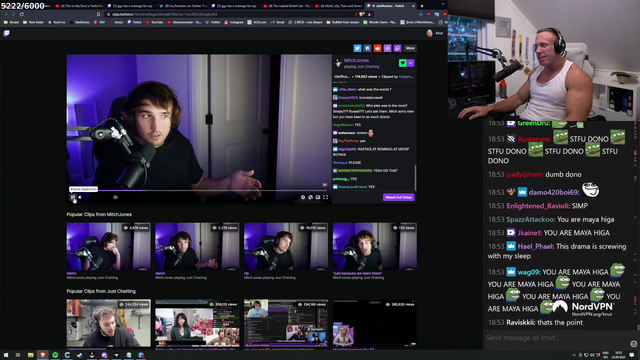The image size is (640, 360).
Task: Open the More share options button
Action: click(x=410, y=48)
